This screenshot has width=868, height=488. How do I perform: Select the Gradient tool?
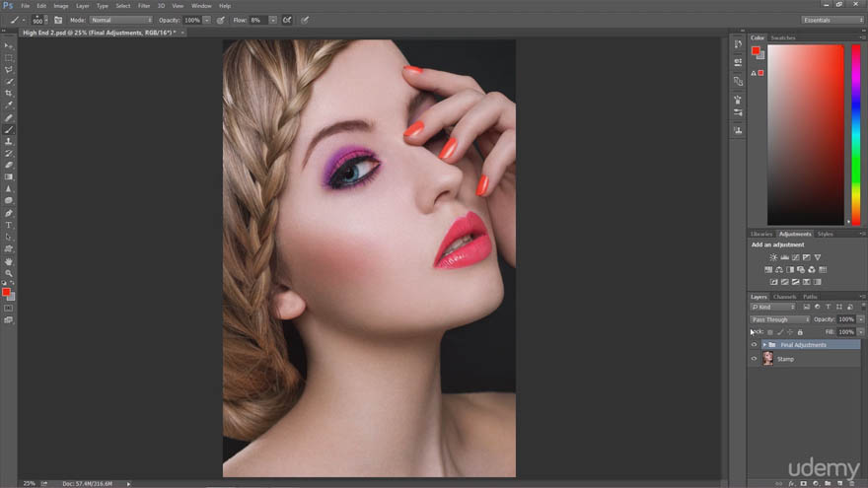(8, 177)
